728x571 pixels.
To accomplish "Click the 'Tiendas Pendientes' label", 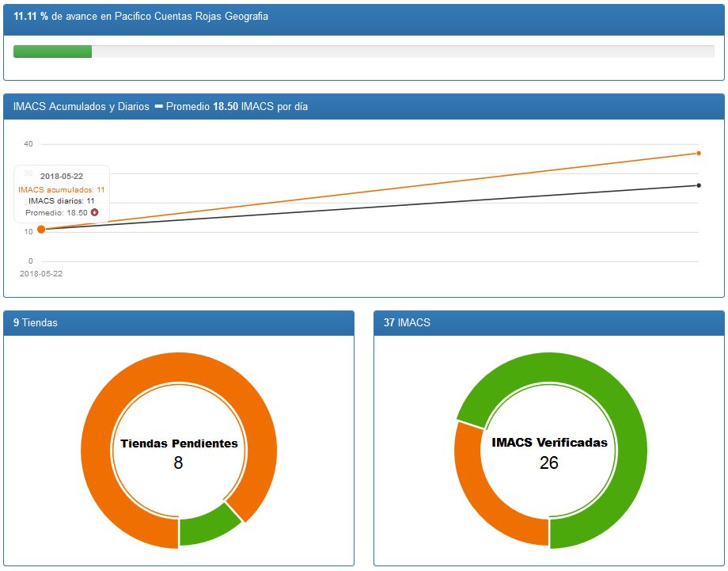I will pos(179,443).
